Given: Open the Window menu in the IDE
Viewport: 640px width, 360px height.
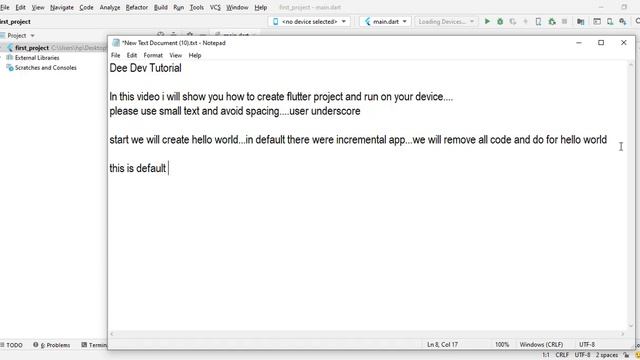Looking at the screenshot, I should pyautogui.click(x=237, y=7).
